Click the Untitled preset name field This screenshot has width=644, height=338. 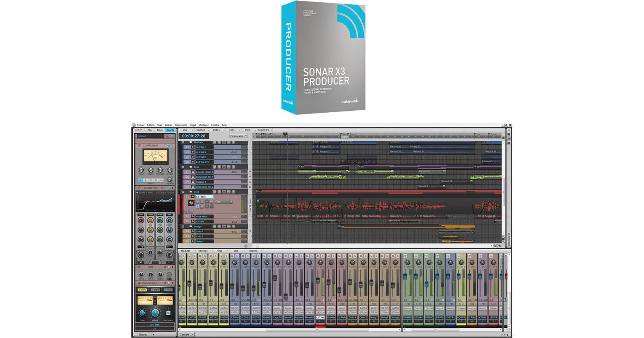click(150, 136)
